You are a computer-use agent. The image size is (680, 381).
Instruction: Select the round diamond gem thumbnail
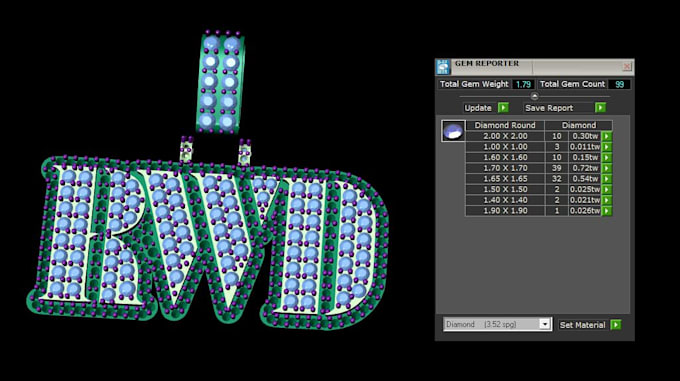(453, 131)
